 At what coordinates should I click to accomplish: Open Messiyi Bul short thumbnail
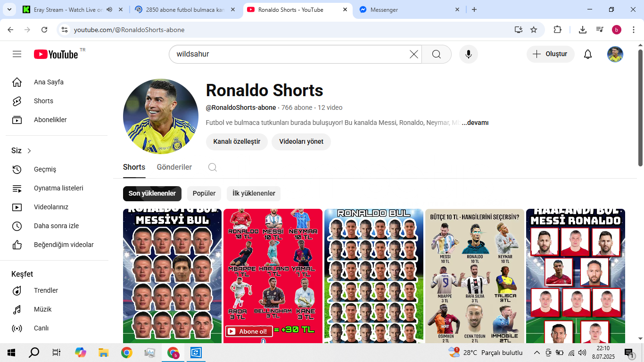(x=172, y=276)
